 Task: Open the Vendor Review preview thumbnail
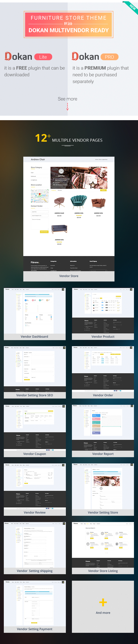point(34,490)
